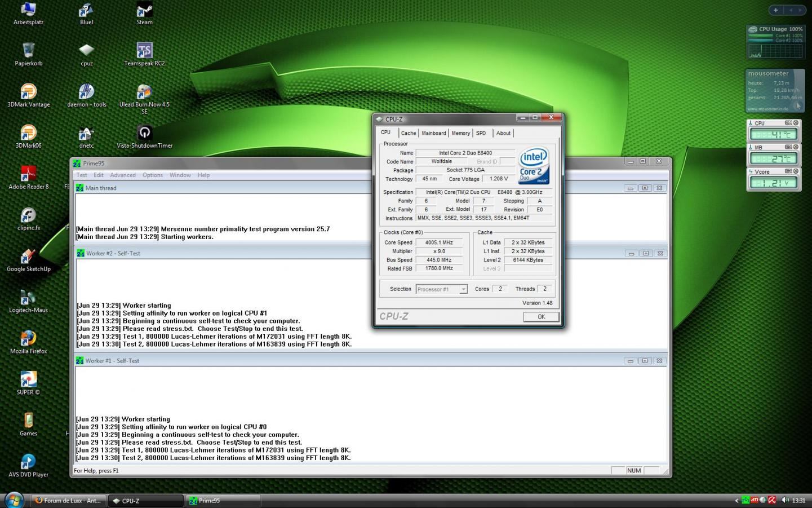The height and width of the screenshot is (508, 812).
Task: Click the mousometer gadget website link
Action: tap(767, 109)
